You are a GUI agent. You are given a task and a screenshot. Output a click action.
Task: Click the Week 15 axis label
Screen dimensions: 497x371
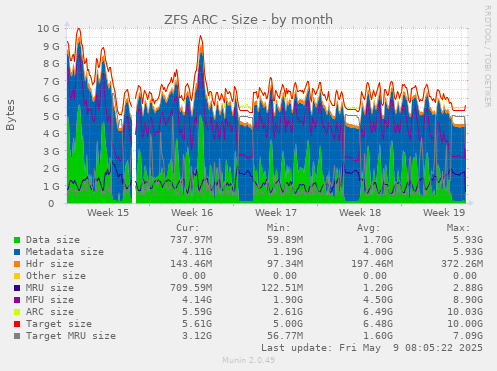108,213
